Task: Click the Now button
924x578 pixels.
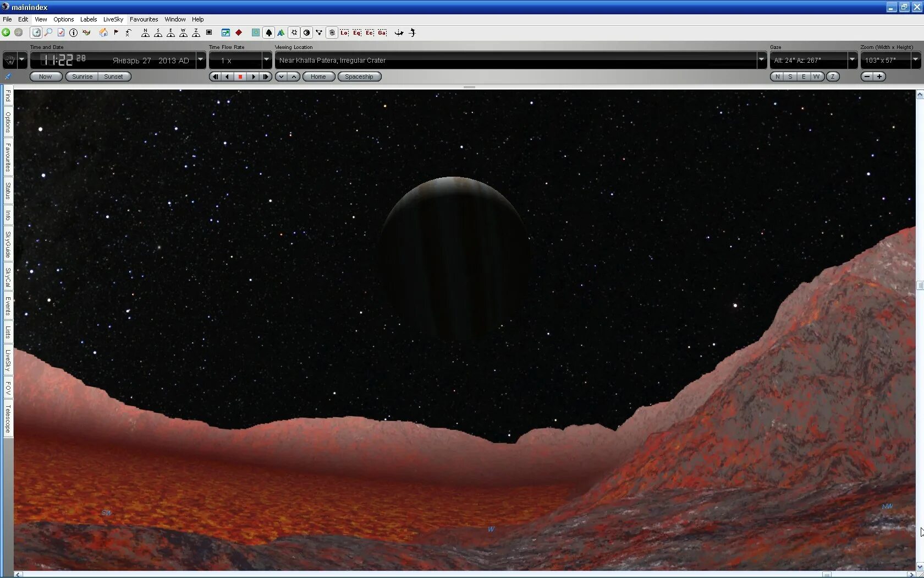Action: coord(46,77)
